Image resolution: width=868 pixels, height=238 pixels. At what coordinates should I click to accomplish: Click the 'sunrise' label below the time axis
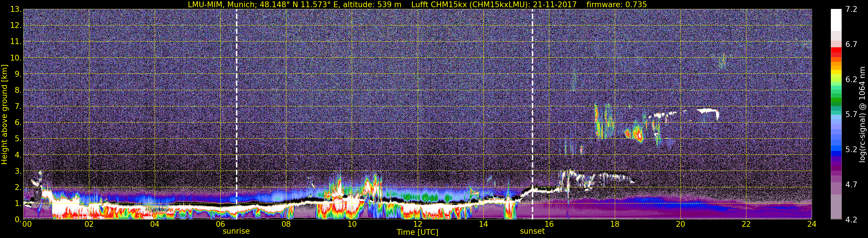click(x=236, y=231)
